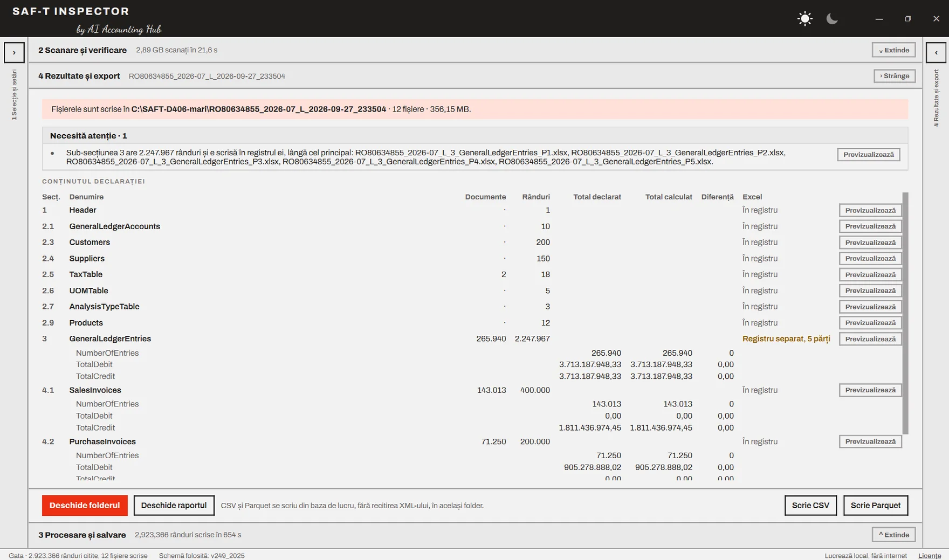
Task: Click the '2.247.967' rows value
Action: coord(532,339)
